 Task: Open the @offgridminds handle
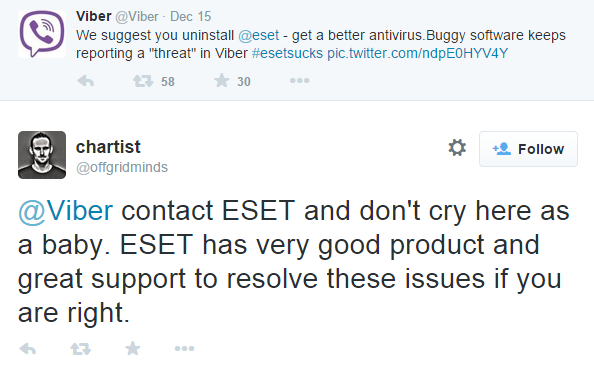(122, 167)
